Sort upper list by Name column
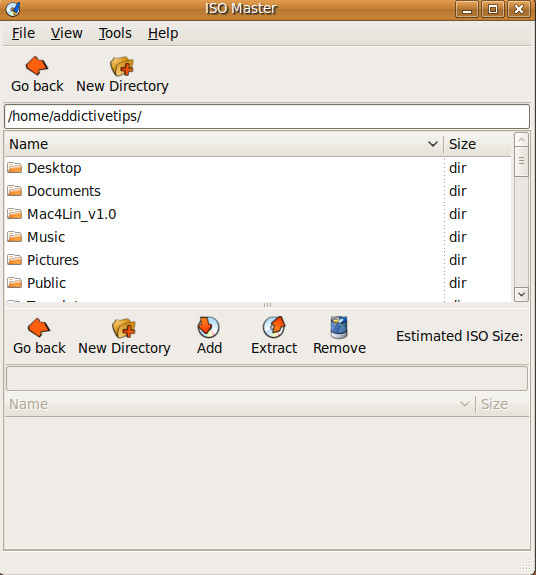 [224, 144]
